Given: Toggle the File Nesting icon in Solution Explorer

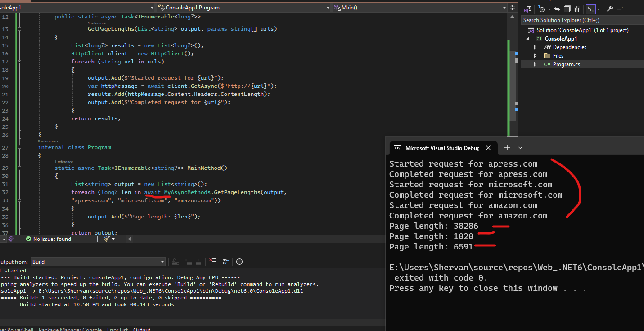Looking at the screenshot, I should coord(590,9).
